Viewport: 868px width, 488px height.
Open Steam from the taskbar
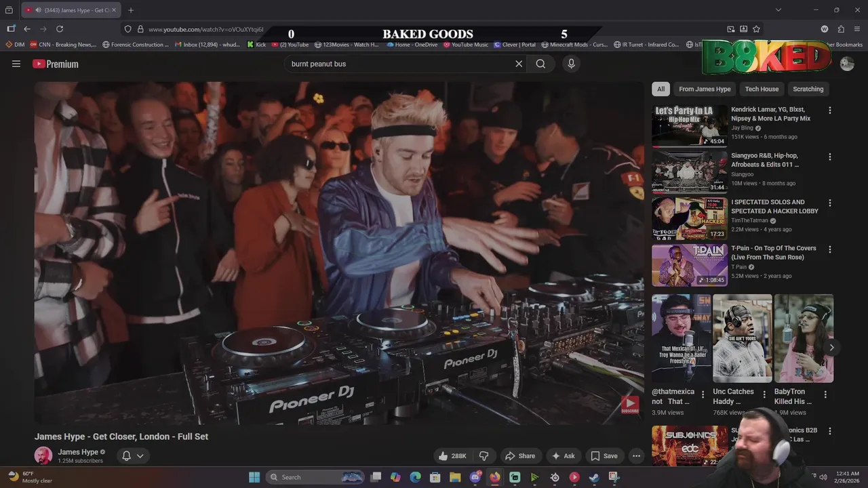(594, 477)
